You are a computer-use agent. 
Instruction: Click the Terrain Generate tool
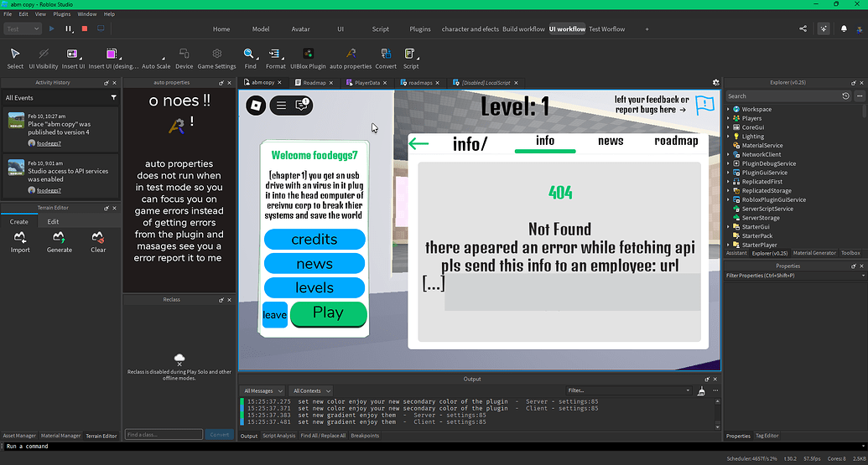[60, 242]
